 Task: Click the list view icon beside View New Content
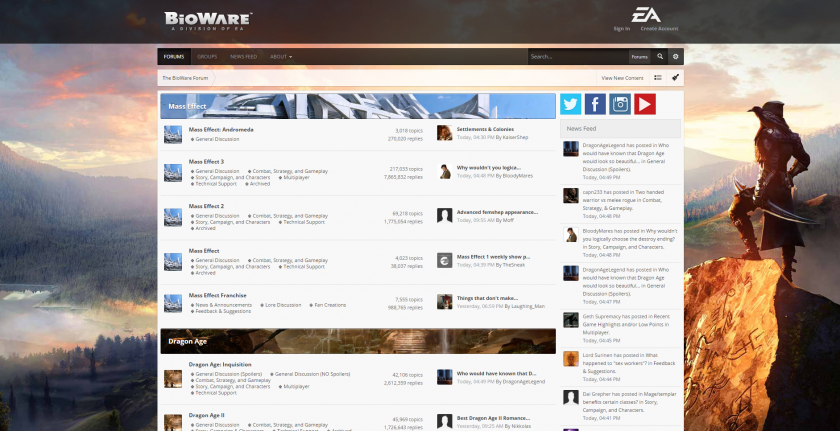coord(658,77)
